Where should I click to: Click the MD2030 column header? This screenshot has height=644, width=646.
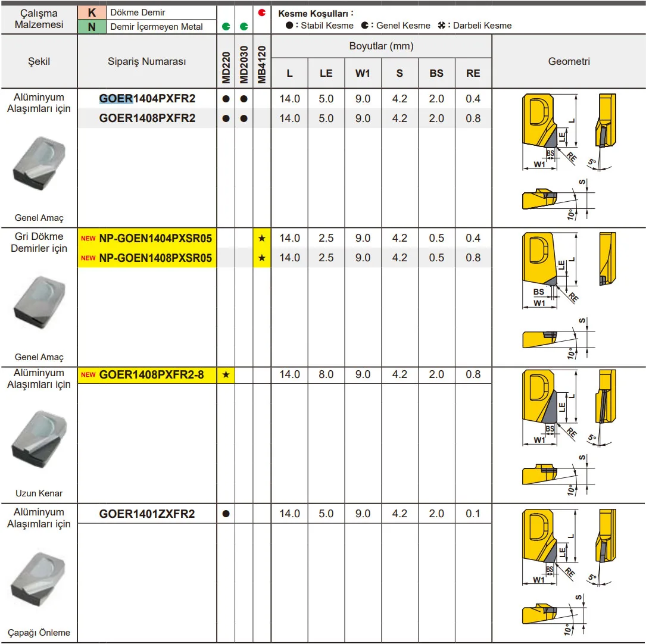244,62
